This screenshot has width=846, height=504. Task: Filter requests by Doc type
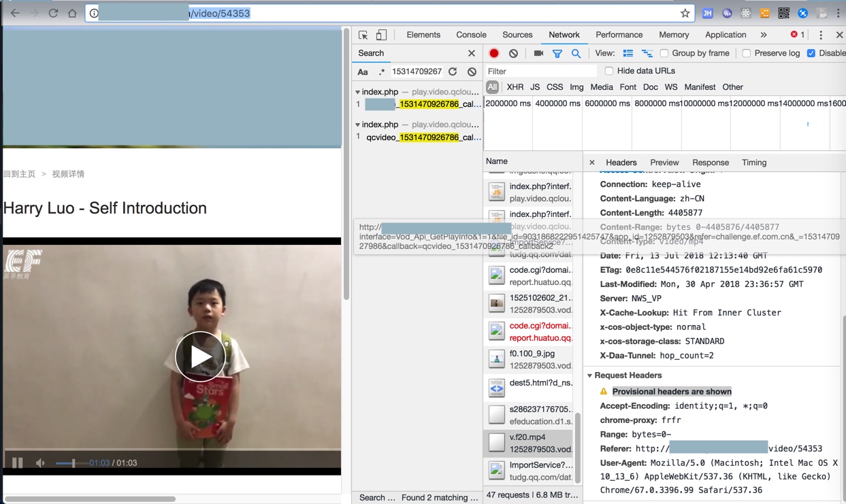pos(651,87)
